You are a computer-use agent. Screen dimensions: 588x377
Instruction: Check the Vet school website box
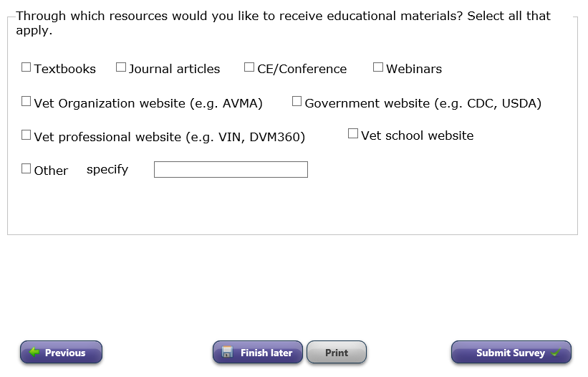[x=353, y=134]
